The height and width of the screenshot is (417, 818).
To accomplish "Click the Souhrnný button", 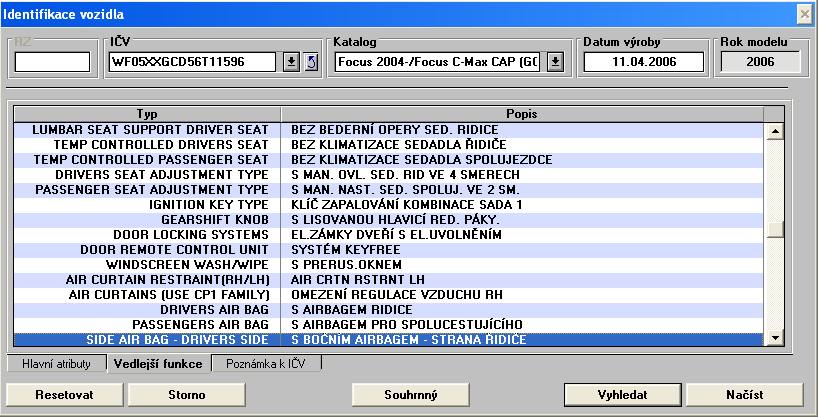I will point(411,394).
